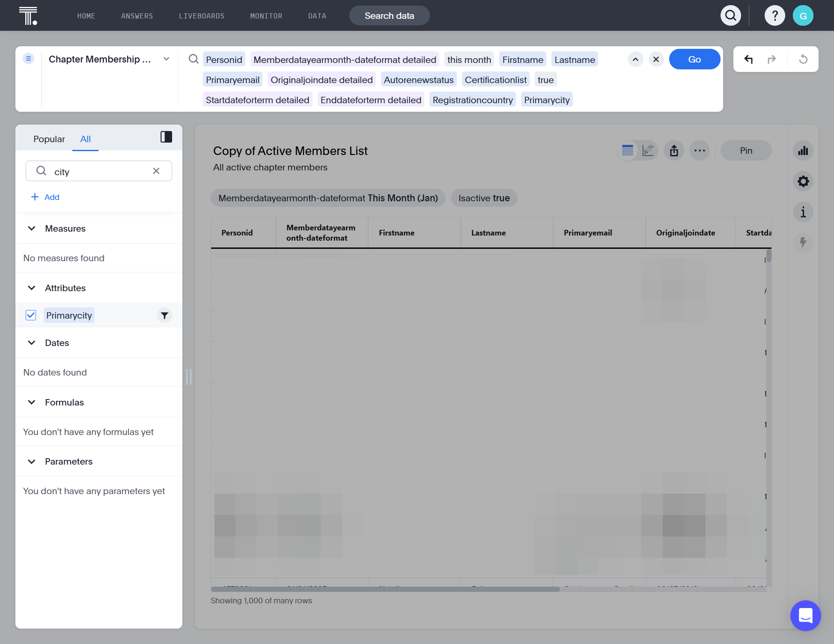The height and width of the screenshot is (644, 834).
Task: Collapse the Parameters section
Action: click(32, 462)
